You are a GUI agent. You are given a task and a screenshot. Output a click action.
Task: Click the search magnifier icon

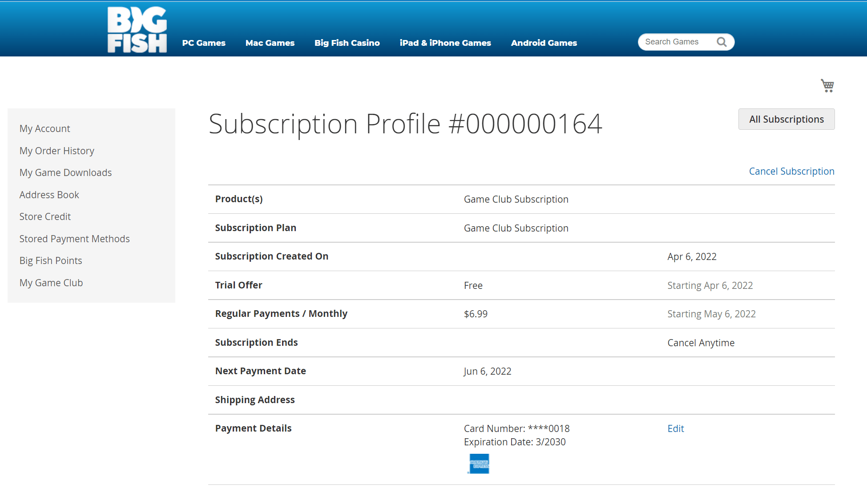tap(722, 42)
